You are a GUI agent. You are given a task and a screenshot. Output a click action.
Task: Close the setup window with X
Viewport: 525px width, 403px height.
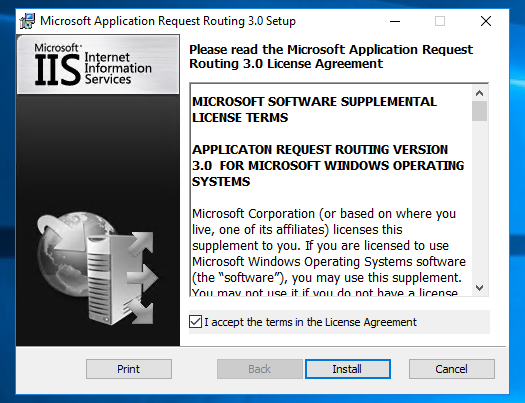(486, 21)
